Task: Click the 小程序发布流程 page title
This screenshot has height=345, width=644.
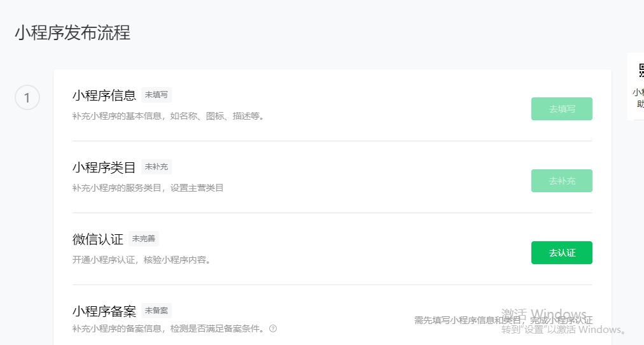Action: 73,33
